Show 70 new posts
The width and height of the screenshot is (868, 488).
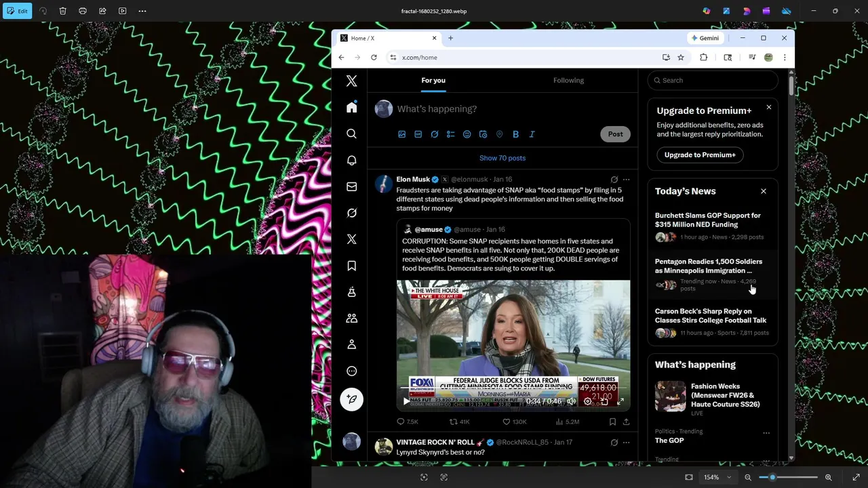tap(502, 158)
